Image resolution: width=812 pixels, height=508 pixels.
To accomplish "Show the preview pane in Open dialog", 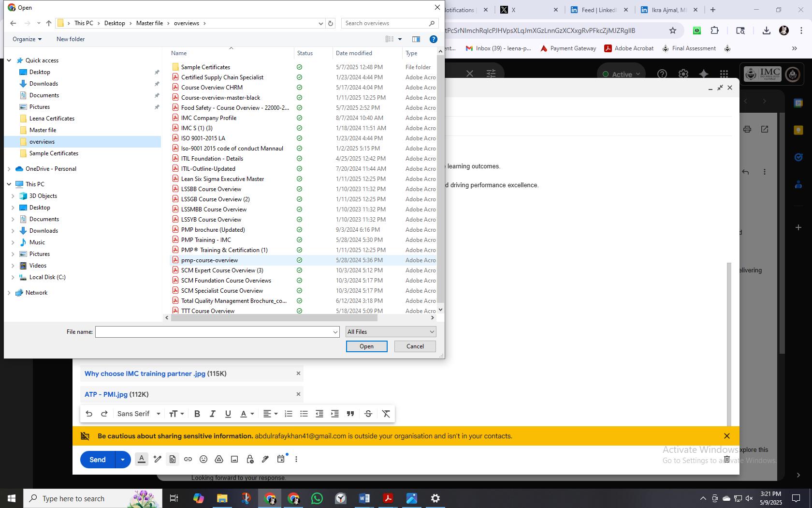I will coord(416,39).
